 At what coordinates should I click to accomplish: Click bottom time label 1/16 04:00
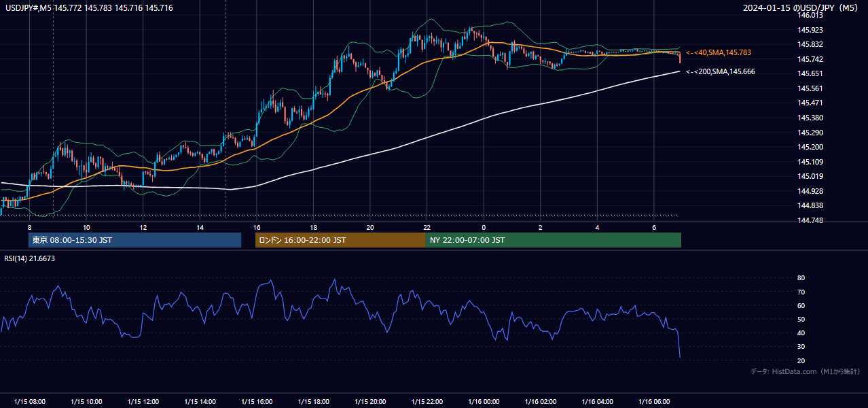click(x=597, y=402)
